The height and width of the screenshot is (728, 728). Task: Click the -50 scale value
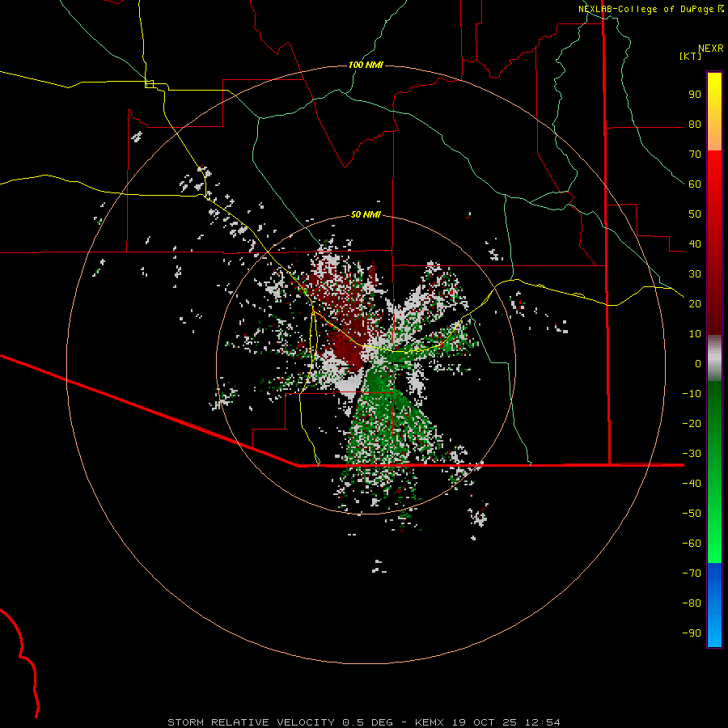tap(692, 513)
